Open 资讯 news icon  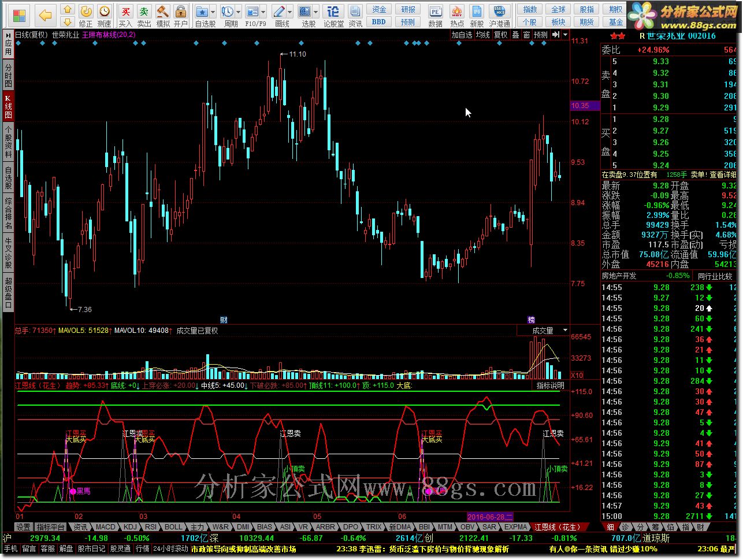coord(355,16)
